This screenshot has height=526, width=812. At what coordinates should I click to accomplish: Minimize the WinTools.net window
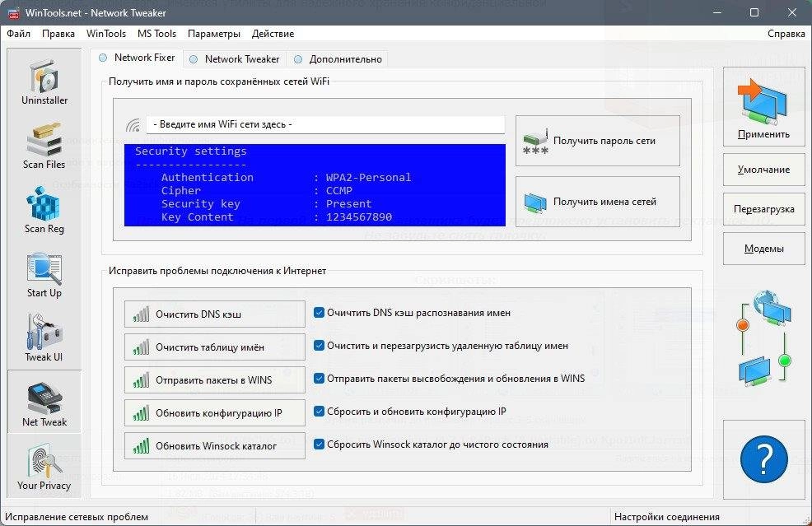pos(717,12)
